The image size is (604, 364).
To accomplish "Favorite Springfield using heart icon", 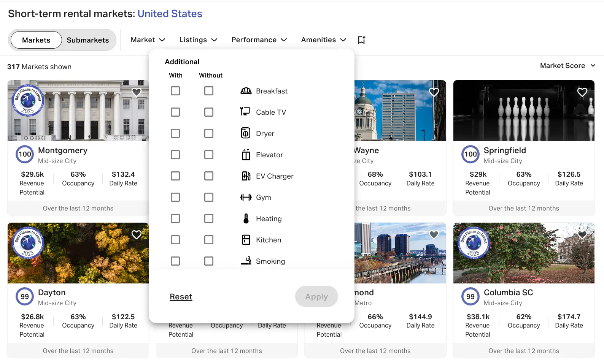I will pyautogui.click(x=582, y=92).
